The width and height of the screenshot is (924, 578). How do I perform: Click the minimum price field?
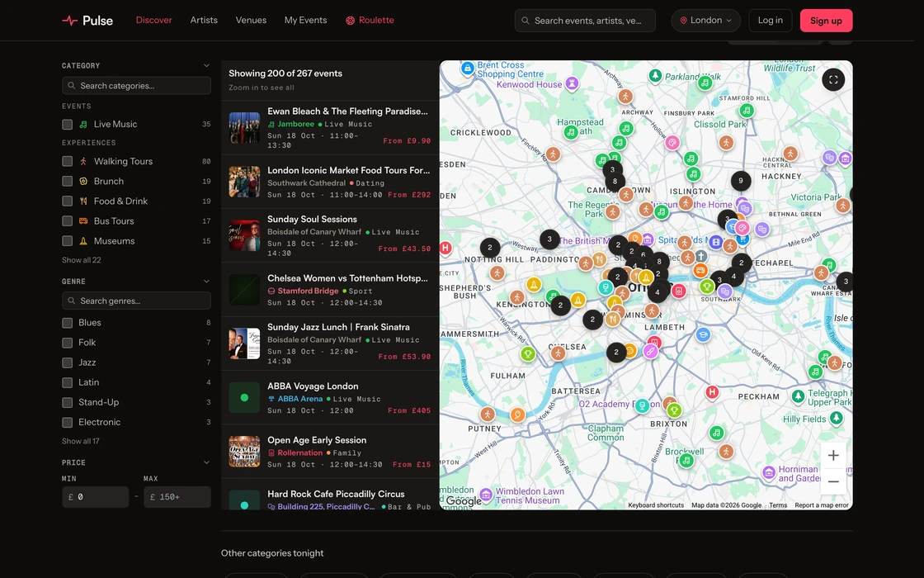96,497
